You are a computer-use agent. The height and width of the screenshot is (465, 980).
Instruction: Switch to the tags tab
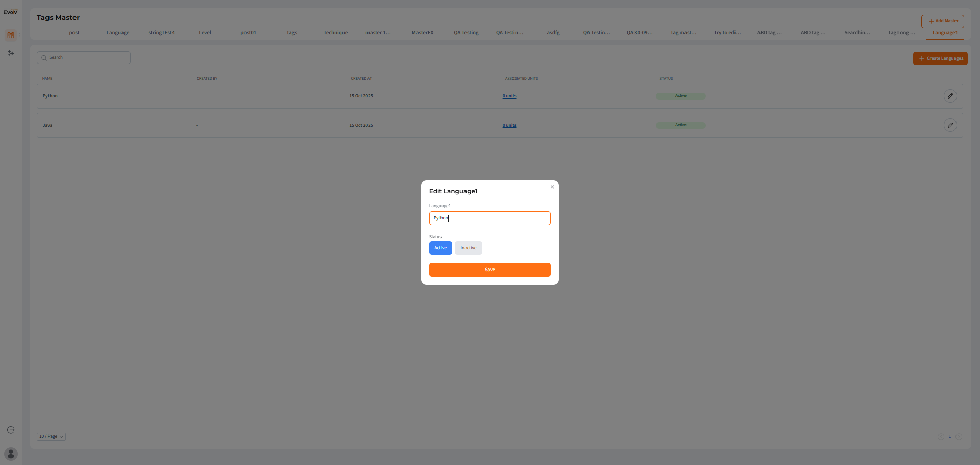(292, 33)
